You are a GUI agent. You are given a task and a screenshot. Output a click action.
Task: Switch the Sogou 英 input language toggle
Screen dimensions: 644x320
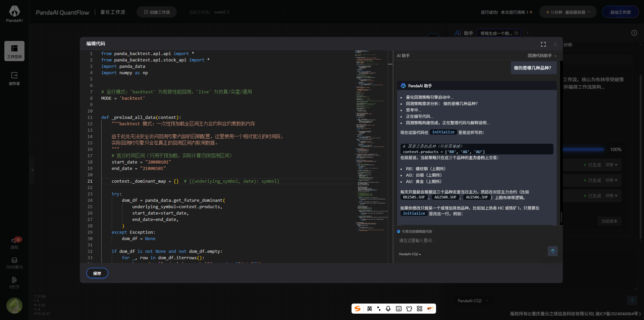(369, 309)
